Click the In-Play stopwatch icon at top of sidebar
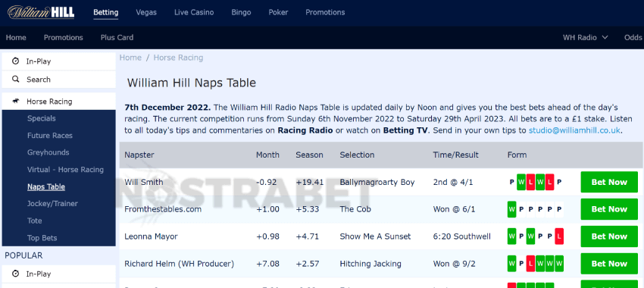Image resolution: width=644 pixels, height=288 pixels. coord(16,61)
